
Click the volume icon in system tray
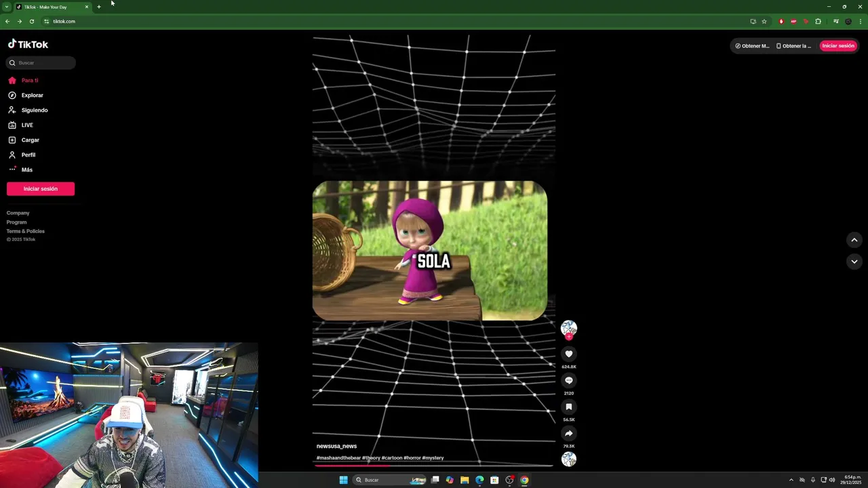(832, 480)
